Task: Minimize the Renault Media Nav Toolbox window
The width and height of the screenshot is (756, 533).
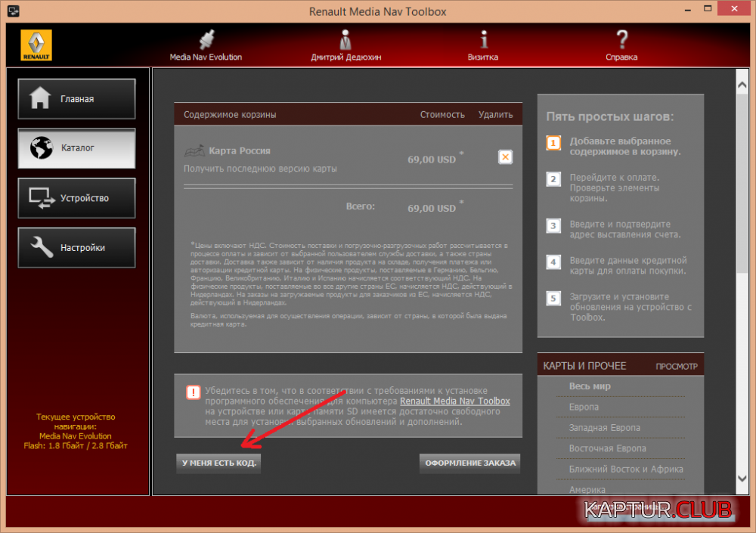Action: click(687, 10)
